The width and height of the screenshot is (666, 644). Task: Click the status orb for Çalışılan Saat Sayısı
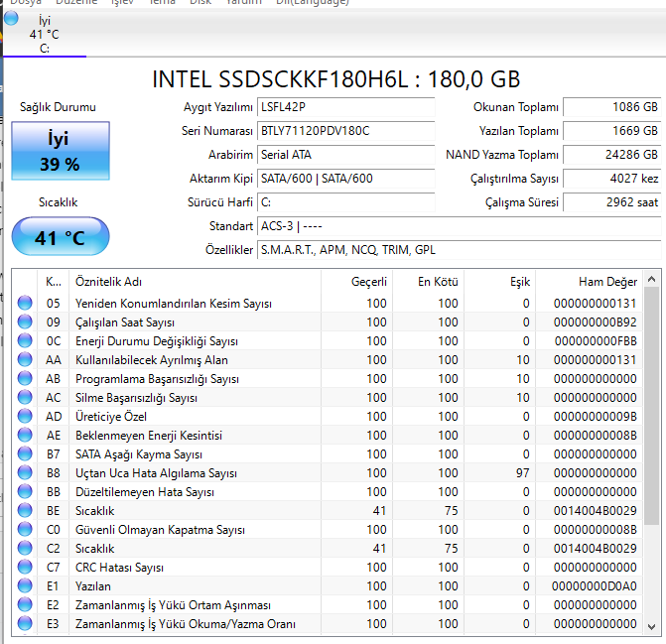click(x=25, y=322)
